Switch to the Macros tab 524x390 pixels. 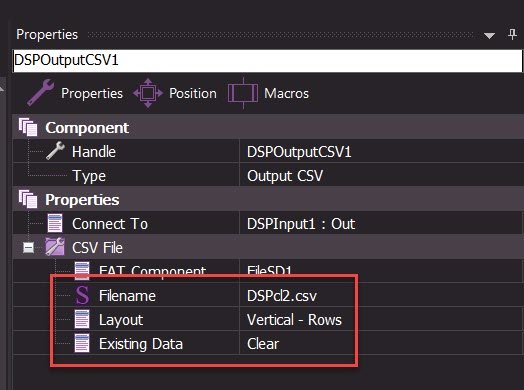[286, 93]
